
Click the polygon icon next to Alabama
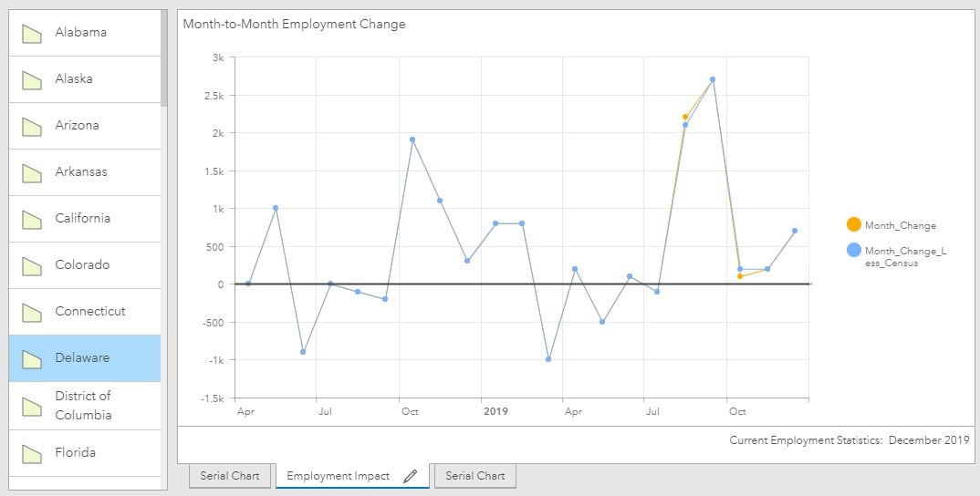(x=32, y=34)
